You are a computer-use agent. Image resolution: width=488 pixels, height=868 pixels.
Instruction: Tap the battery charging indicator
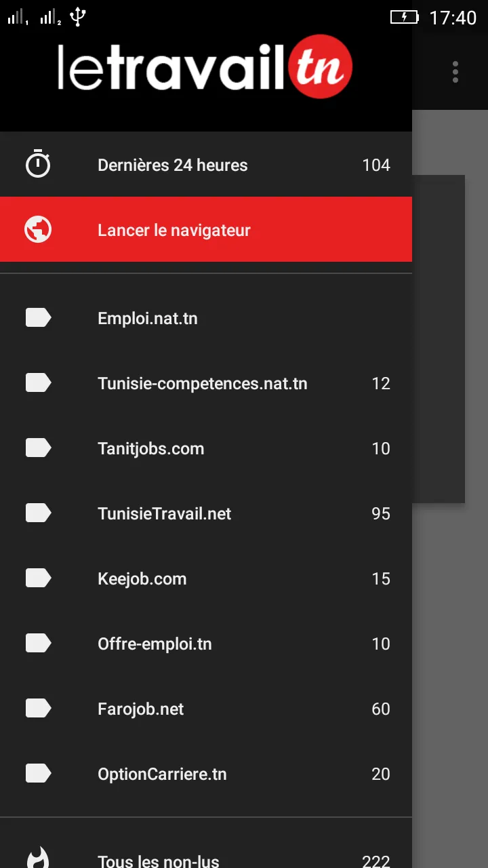point(405,17)
